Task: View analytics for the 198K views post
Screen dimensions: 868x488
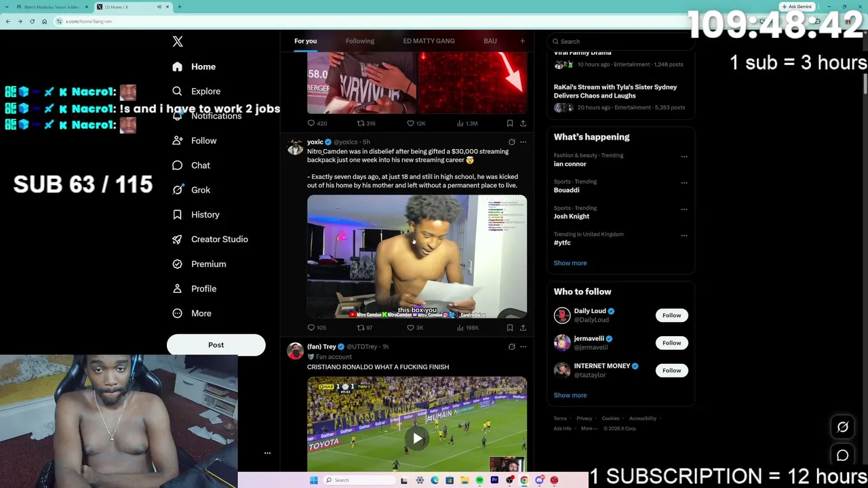Action: [x=468, y=328]
